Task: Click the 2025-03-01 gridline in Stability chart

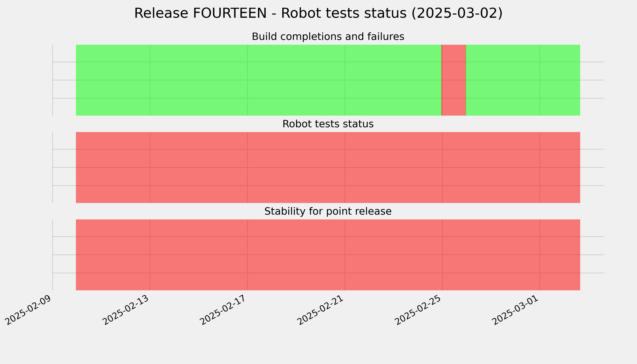Action: (x=540, y=255)
